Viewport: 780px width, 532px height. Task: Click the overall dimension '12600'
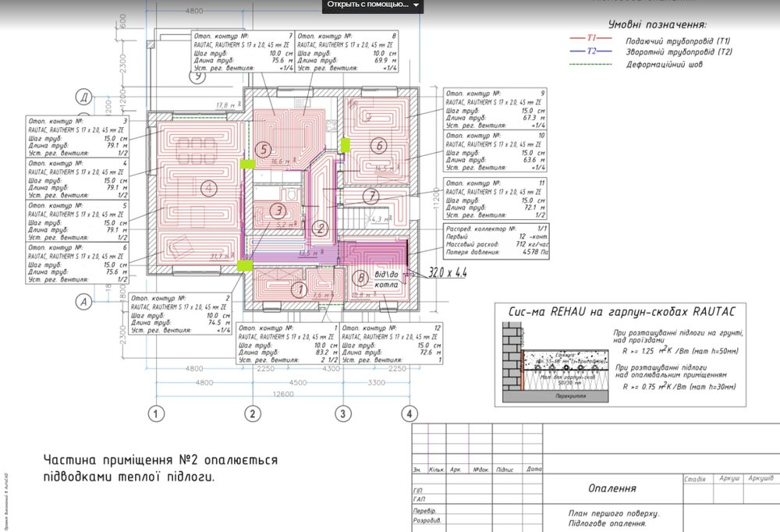tap(283, 394)
